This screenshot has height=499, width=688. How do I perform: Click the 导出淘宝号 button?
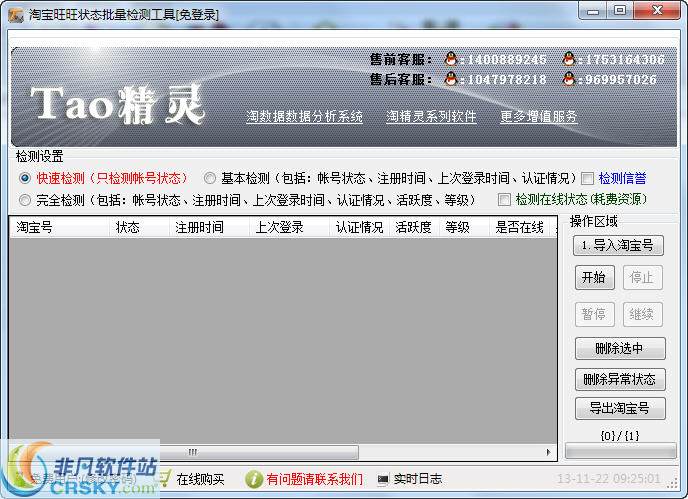click(620, 408)
